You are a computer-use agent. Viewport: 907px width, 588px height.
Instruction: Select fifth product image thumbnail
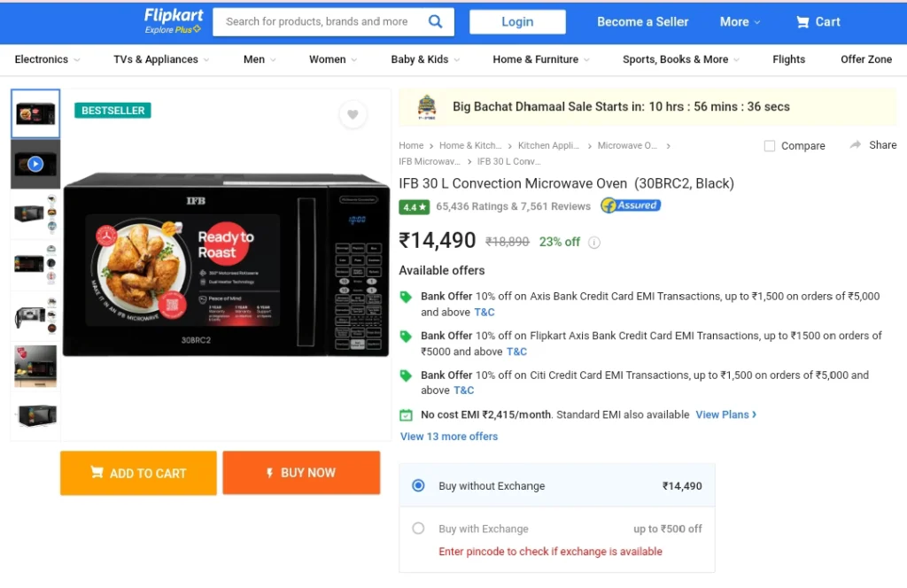[x=35, y=315]
